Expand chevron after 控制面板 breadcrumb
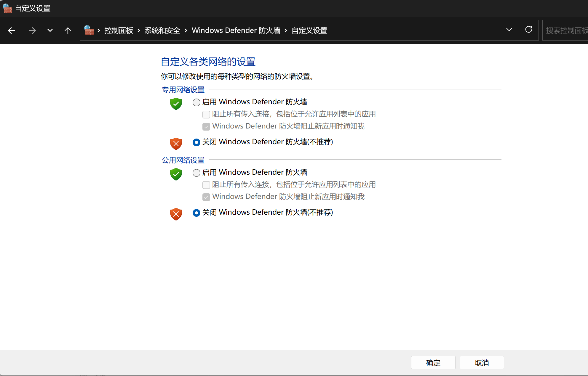The width and height of the screenshot is (588, 376). (139, 30)
